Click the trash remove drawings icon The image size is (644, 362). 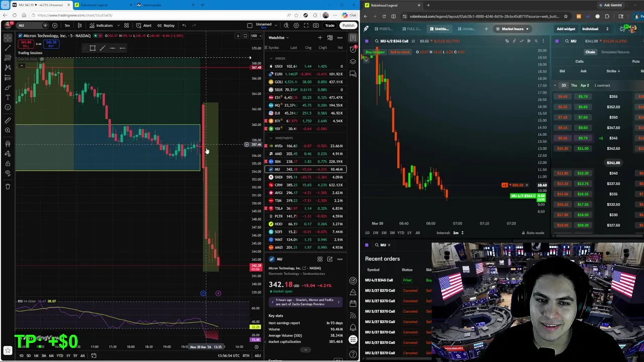[8, 187]
